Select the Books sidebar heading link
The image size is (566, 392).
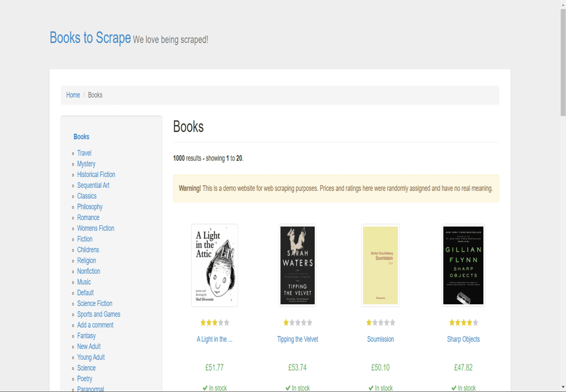(x=81, y=137)
